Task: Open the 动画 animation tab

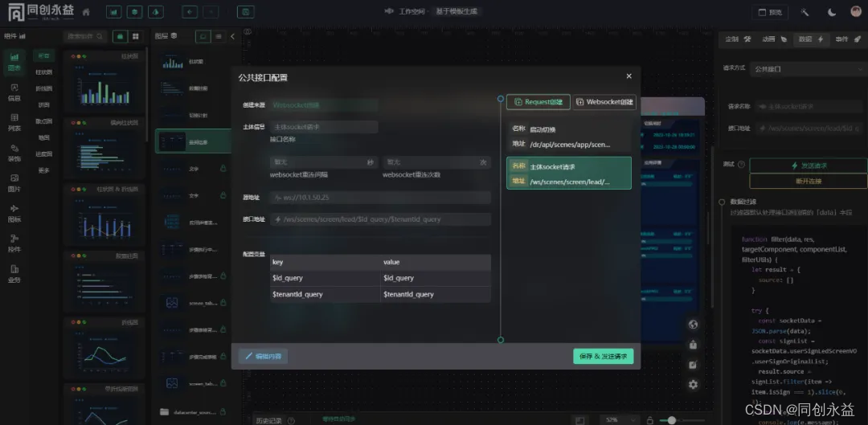Action: (x=775, y=39)
